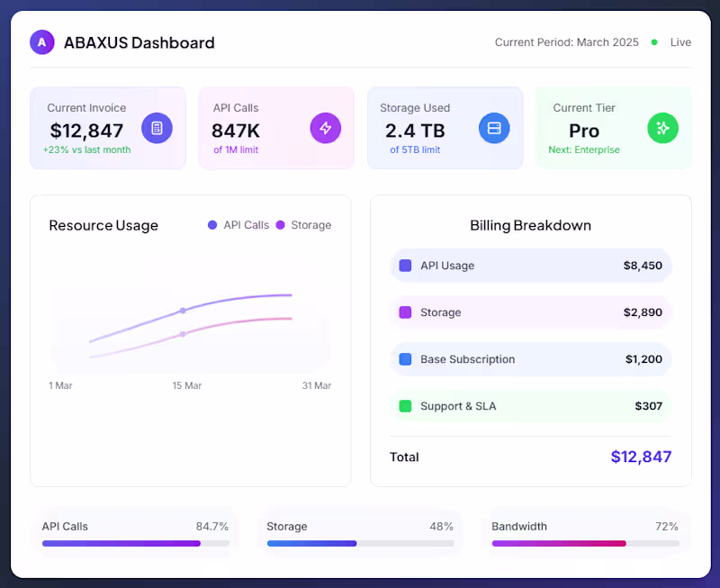The image size is (720, 588).
Task: Click the Total $12,847 amount
Action: (641, 457)
